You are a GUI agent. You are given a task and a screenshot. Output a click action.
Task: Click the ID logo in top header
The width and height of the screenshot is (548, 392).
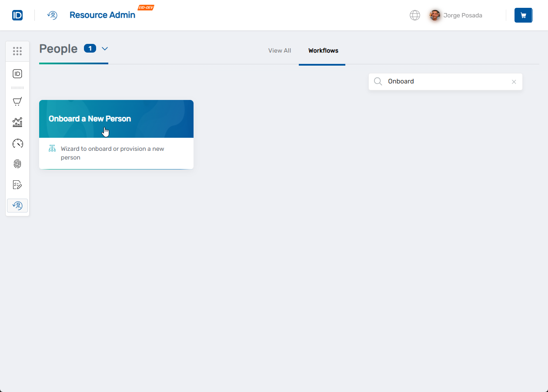coord(17,15)
